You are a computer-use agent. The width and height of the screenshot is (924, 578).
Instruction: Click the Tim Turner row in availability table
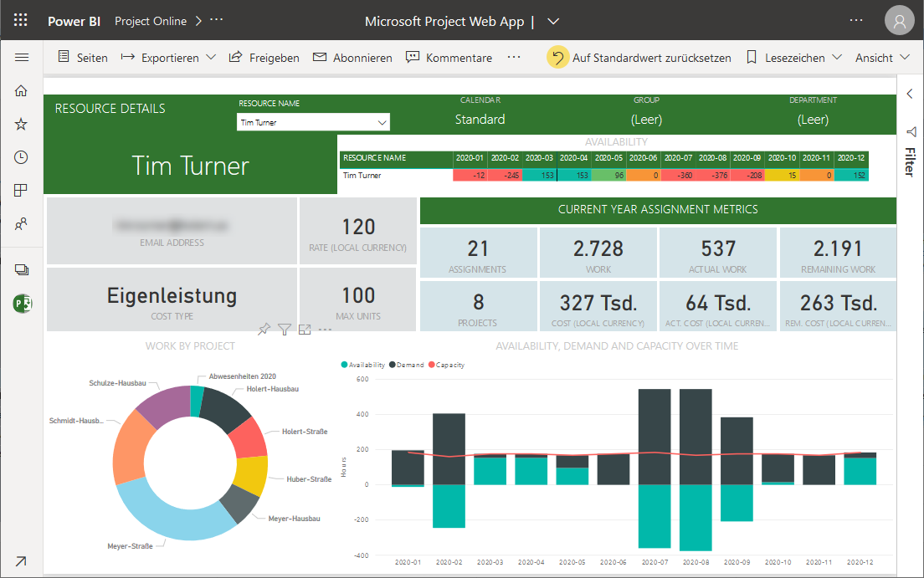click(x=604, y=175)
